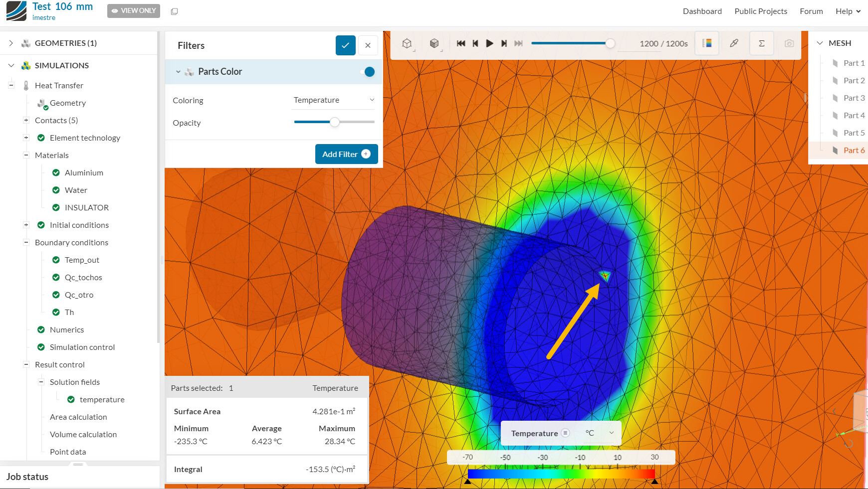Screen dimensions: 868x489
Task: Copy project using the duplicate icon
Action: point(174,11)
